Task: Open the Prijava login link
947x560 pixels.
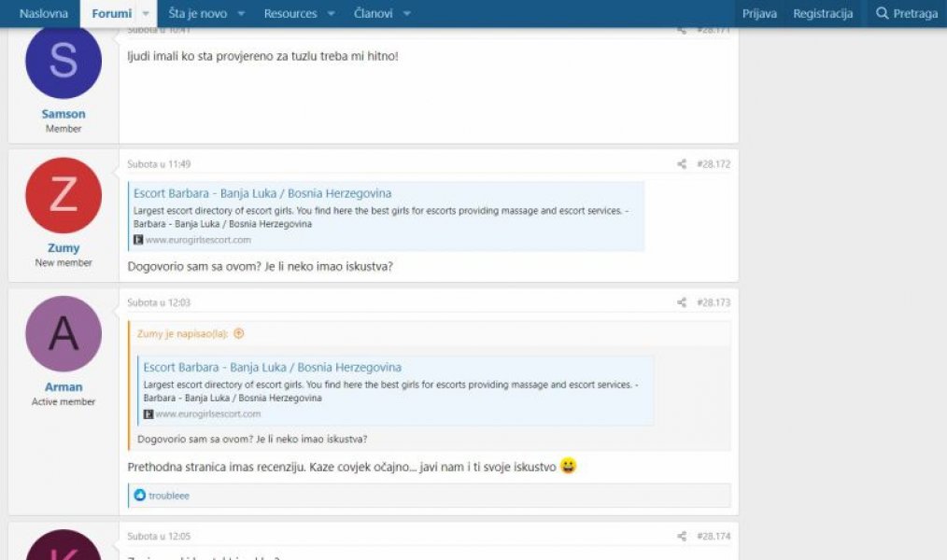Action: click(759, 14)
